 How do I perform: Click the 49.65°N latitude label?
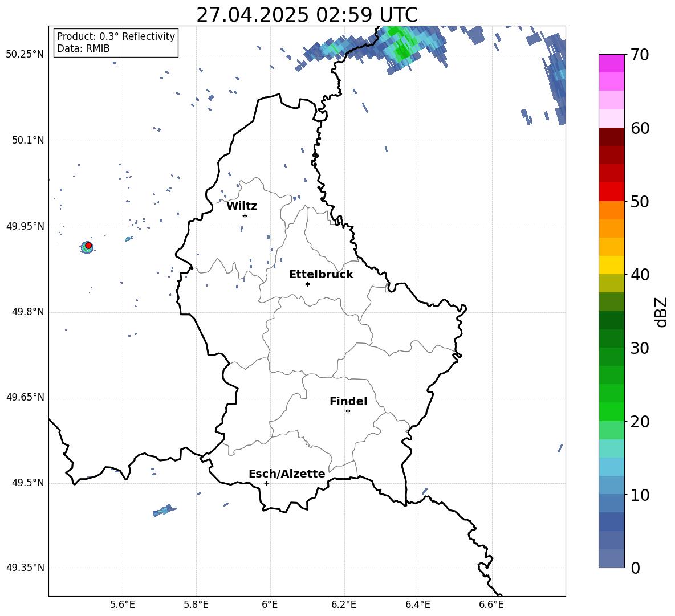pos(25,397)
